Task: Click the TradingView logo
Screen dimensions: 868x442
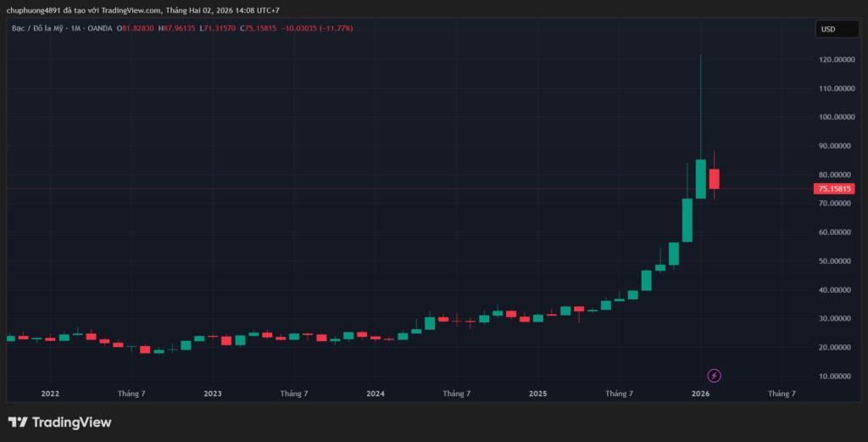Action: 59,422
